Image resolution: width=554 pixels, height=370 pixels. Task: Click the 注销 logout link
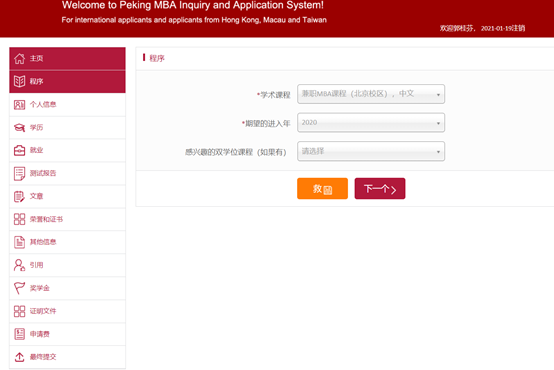click(x=519, y=28)
